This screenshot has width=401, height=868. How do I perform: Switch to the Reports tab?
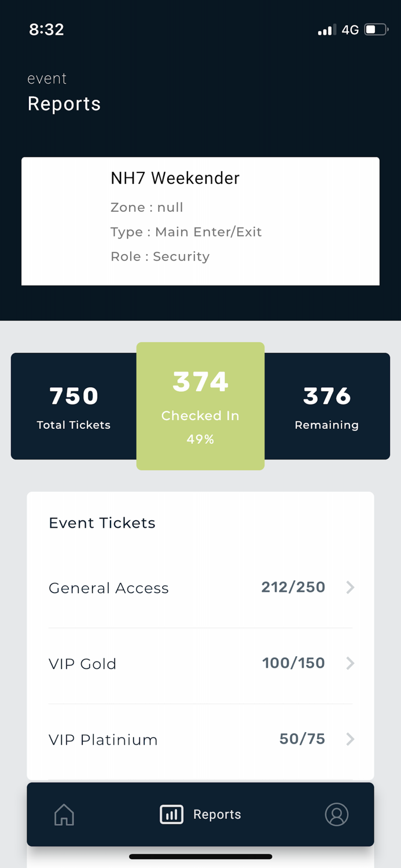click(x=200, y=814)
